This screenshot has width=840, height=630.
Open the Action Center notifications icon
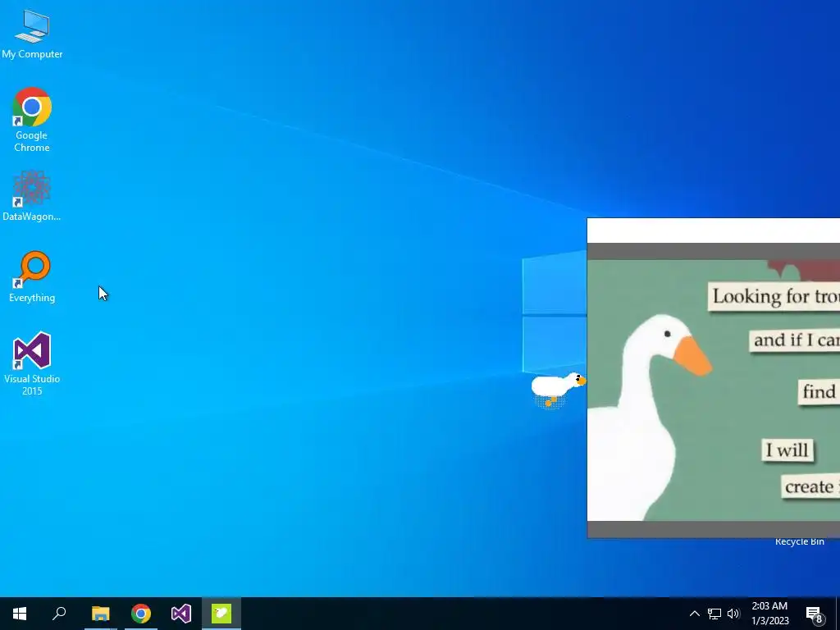click(x=815, y=614)
